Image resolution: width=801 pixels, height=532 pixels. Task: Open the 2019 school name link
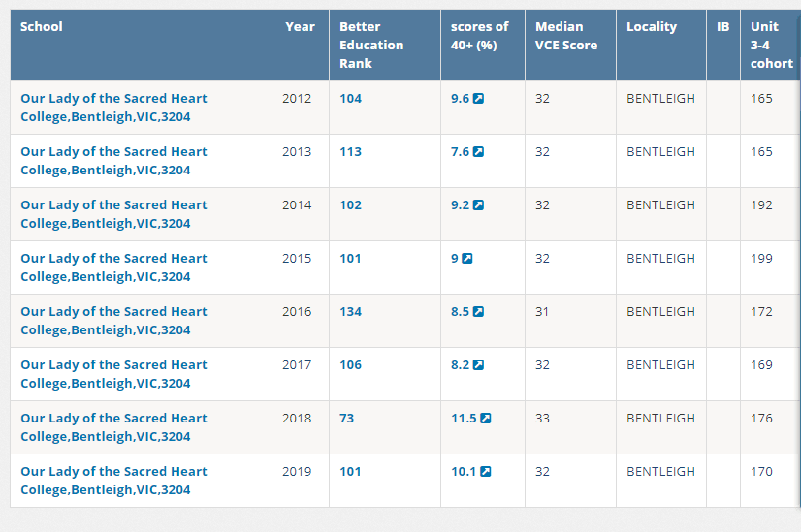[113, 481]
